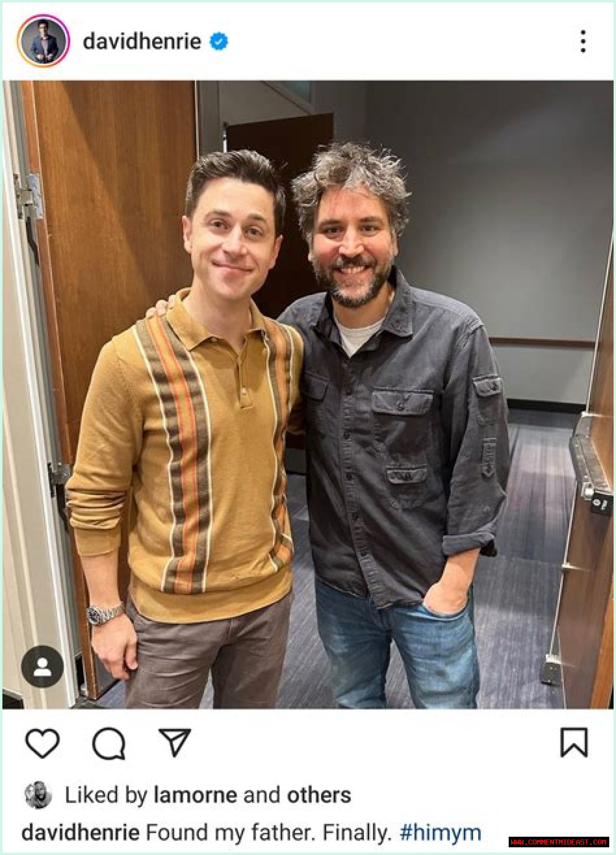Open davidhenrie's story via profile avatar

coord(43,41)
